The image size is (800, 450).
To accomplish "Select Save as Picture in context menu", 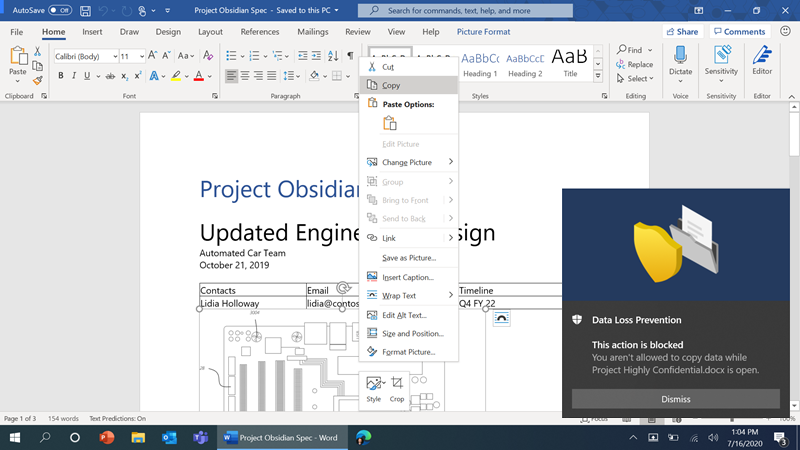I will [x=409, y=258].
